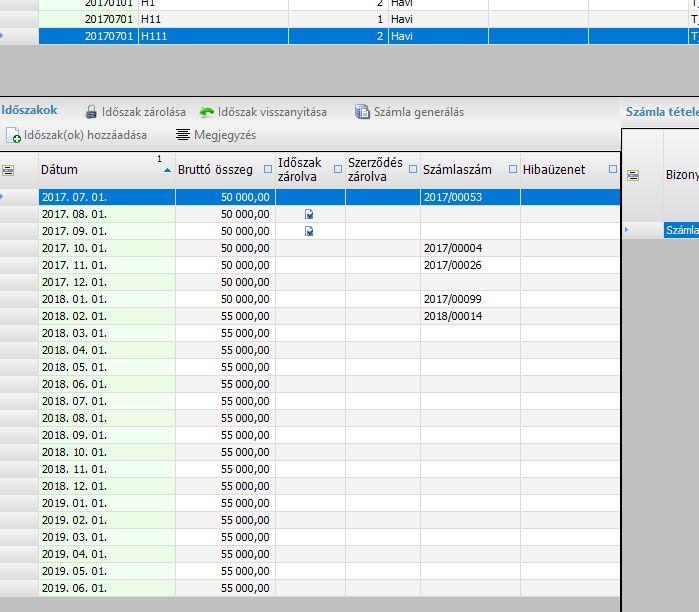Viewport: 699px width, 612px height.
Task: Click the Számla generálás invoice icon
Action: pyautogui.click(x=362, y=111)
